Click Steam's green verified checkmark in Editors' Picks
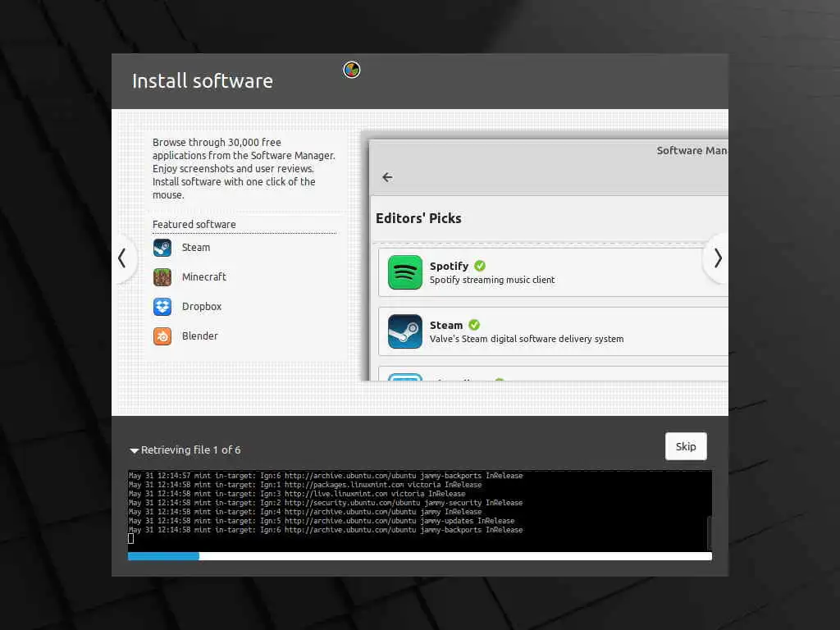This screenshot has width=840, height=630. click(474, 325)
